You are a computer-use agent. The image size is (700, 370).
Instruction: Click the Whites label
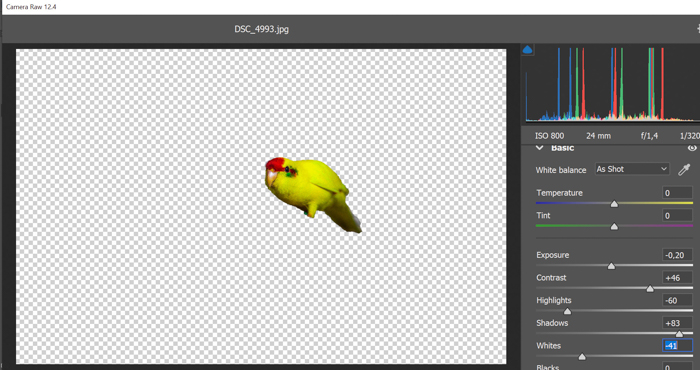tap(549, 346)
